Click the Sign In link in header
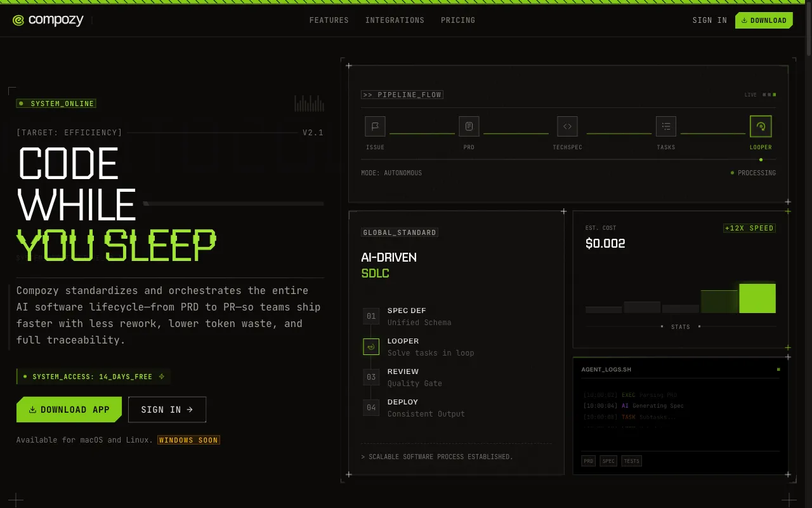This screenshot has width=812, height=508. (x=710, y=20)
